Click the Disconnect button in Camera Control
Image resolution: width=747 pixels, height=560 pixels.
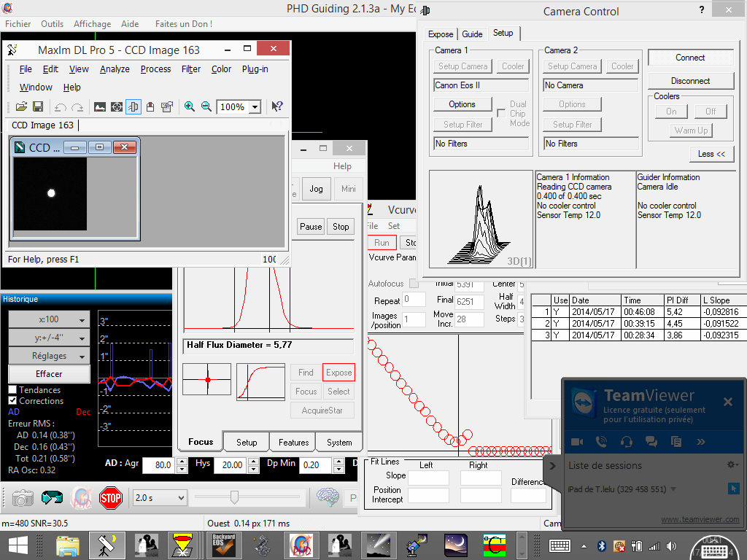coord(690,81)
